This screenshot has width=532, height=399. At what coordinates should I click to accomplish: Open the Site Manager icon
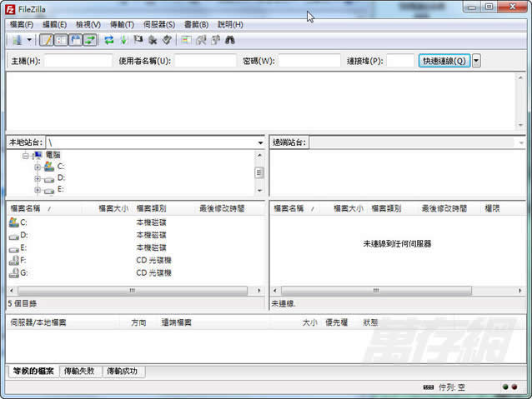click(17, 40)
